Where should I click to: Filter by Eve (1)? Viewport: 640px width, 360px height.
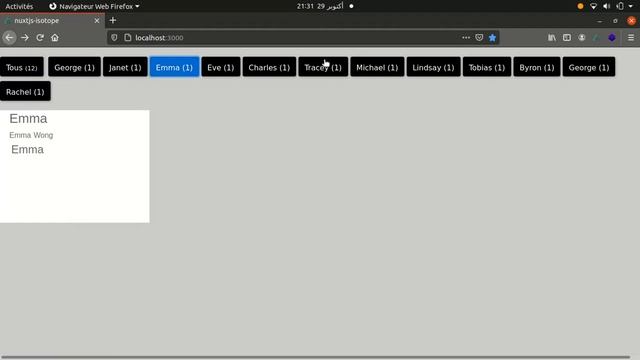coord(221,67)
